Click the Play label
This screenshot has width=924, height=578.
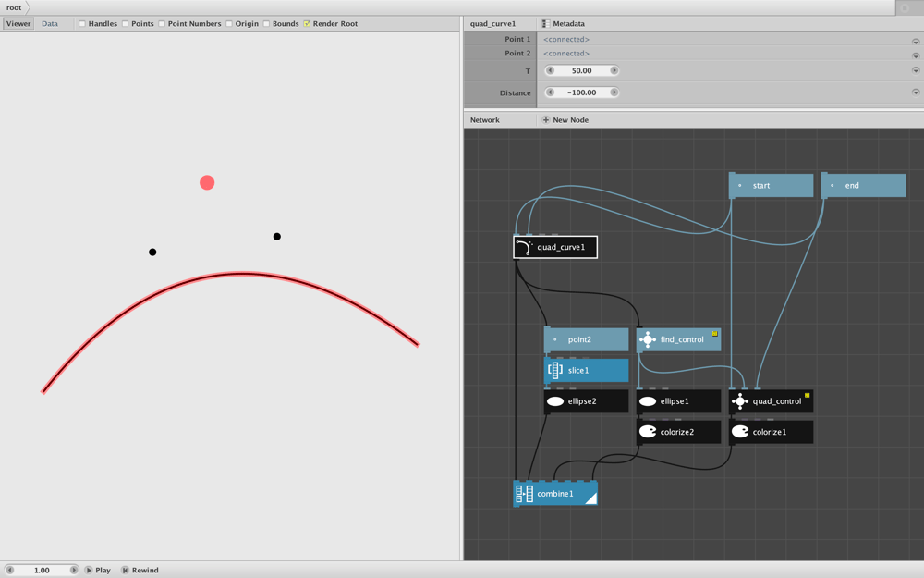pyautogui.click(x=103, y=571)
